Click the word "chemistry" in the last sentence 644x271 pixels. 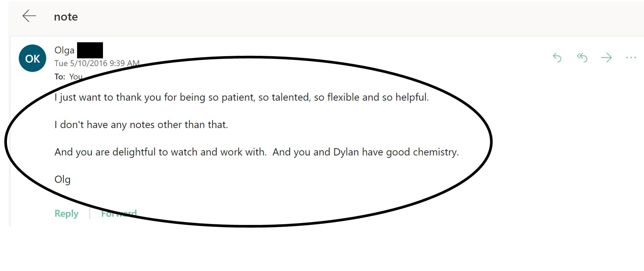click(x=435, y=152)
